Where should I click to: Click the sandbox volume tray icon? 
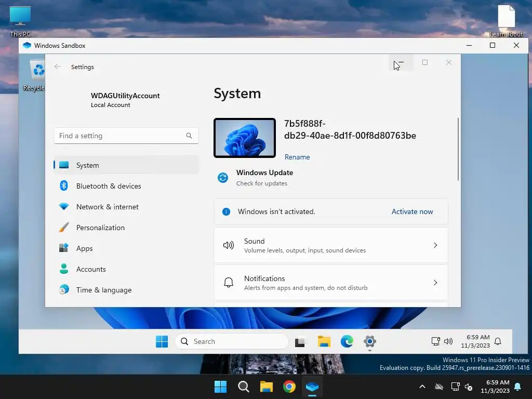coord(448,341)
